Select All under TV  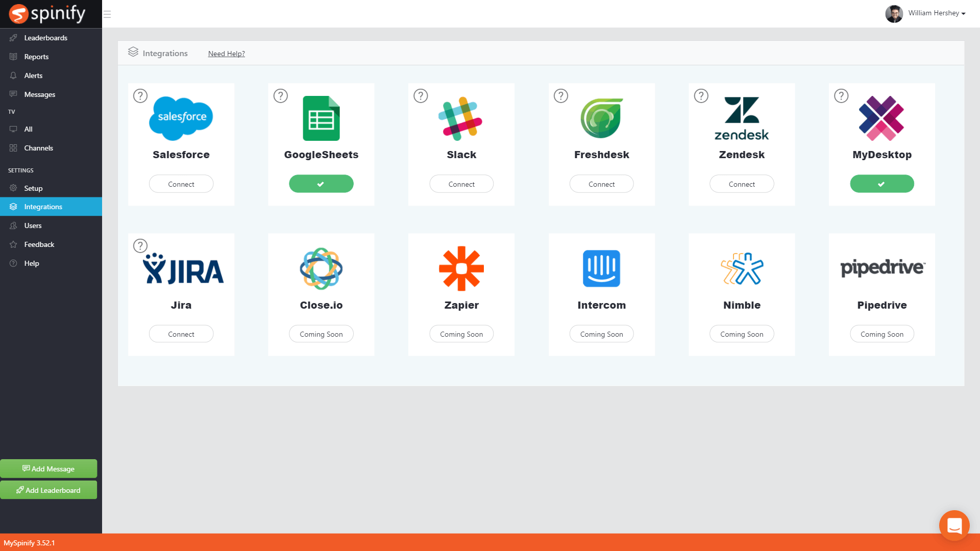pos(51,129)
